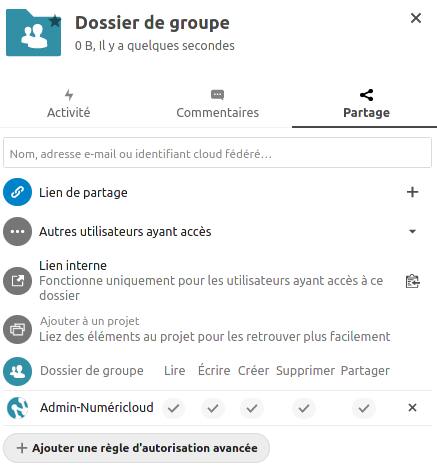437x469 pixels.
Task: Toggle Supprimer permission for Admin-Numéricloud
Action: click(x=304, y=408)
